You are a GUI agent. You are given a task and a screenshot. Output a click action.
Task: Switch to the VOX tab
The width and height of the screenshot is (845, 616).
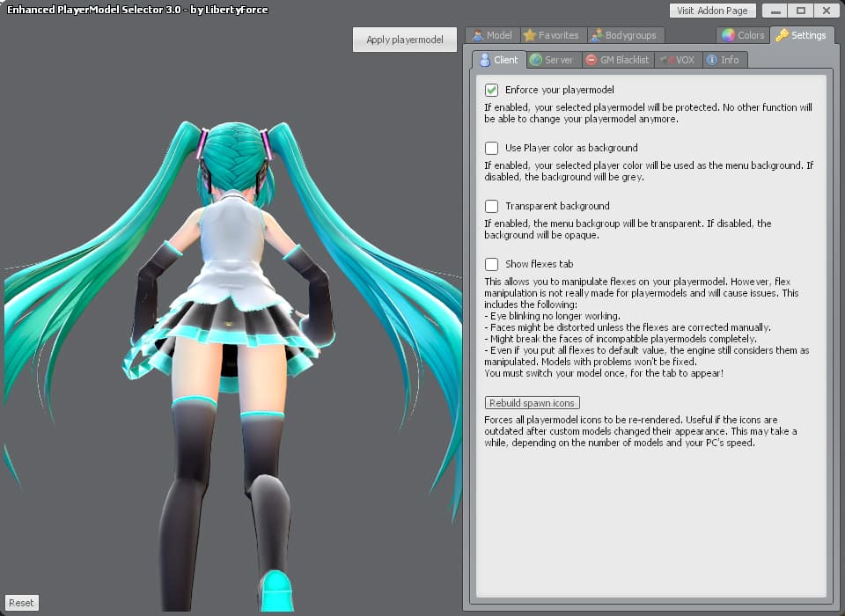(679, 60)
